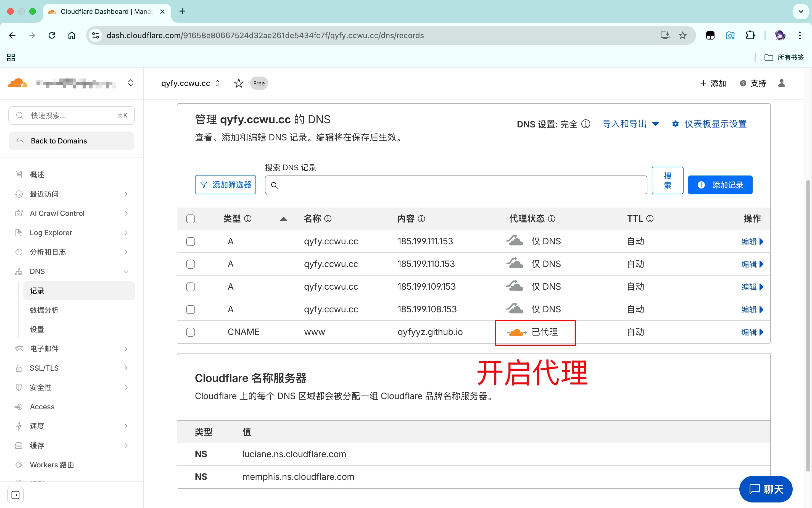
Task: Focus the 搜索 DNS 记录 input field
Action: pos(460,185)
